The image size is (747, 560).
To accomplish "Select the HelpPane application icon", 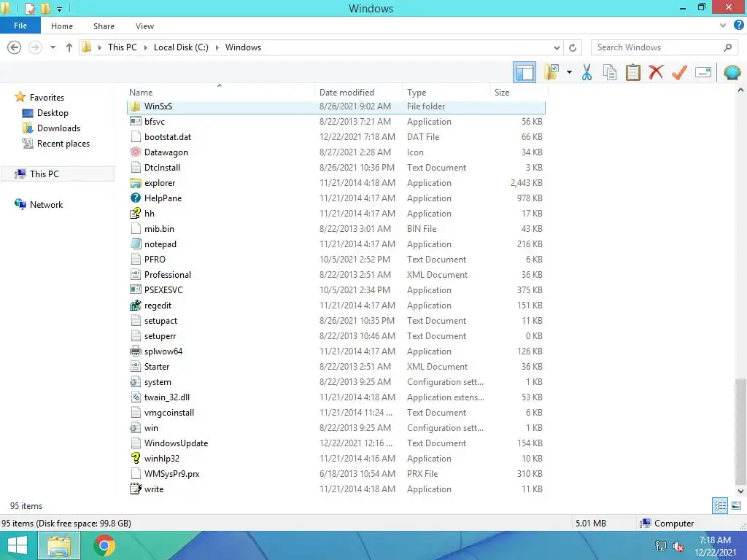I will [x=135, y=198].
